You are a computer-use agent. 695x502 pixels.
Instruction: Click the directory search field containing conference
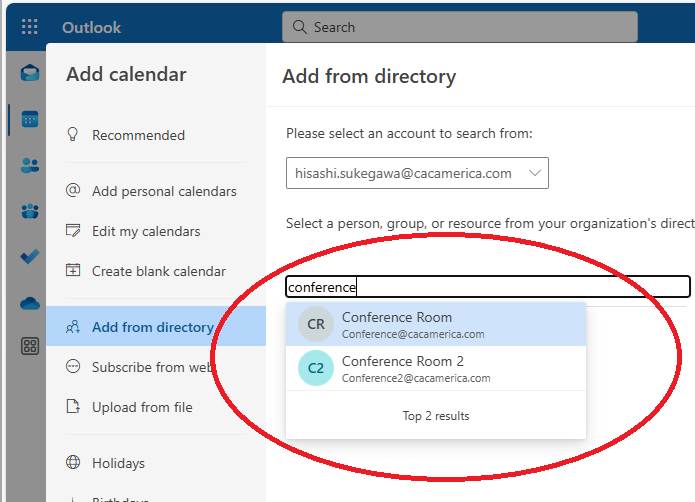pyautogui.click(x=487, y=287)
